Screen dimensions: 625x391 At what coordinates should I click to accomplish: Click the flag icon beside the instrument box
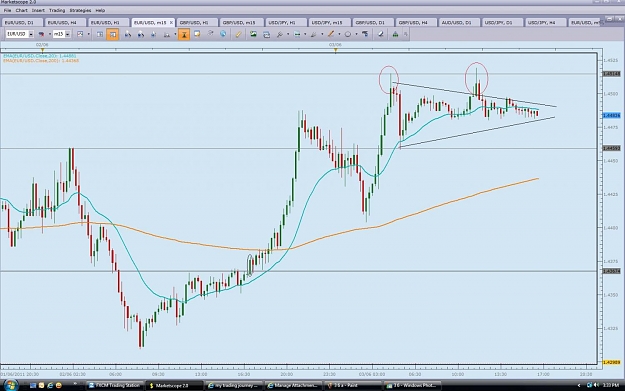(41, 34)
